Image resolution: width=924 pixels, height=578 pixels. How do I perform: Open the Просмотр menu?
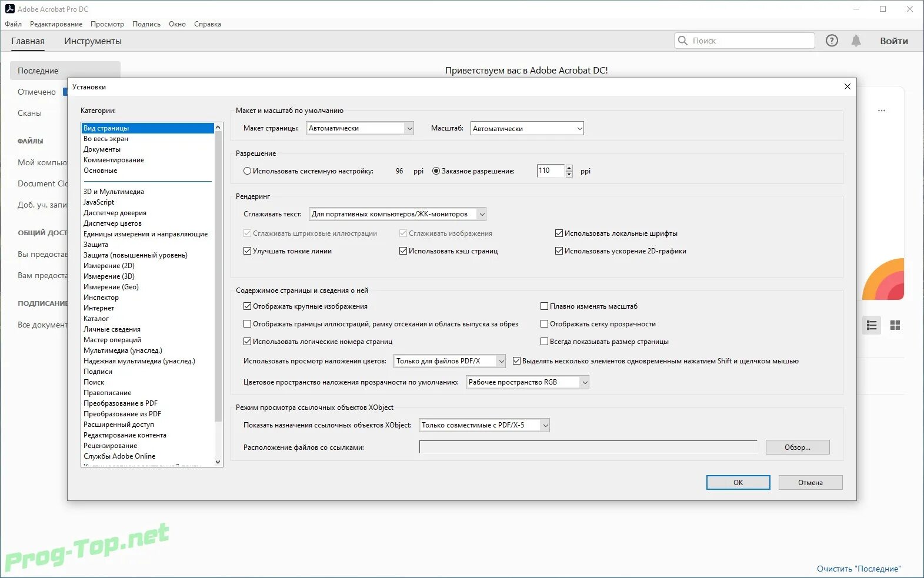(107, 24)
